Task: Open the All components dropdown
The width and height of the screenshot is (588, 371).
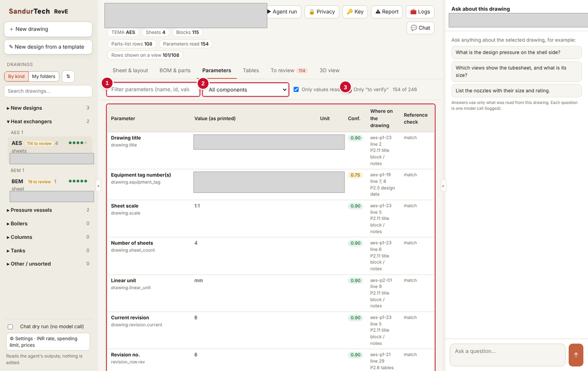Action: click(246, 90)
